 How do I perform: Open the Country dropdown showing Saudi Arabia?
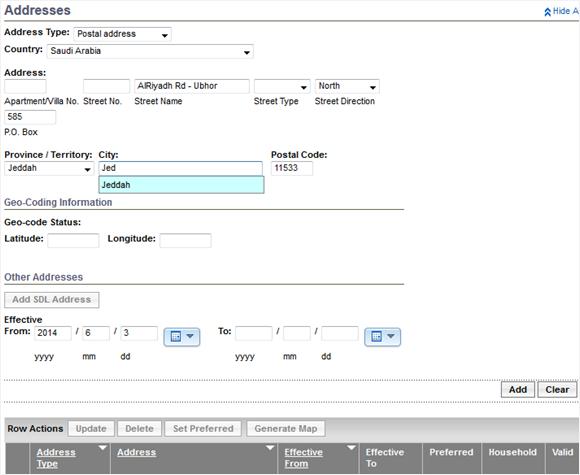coord(150,51)
